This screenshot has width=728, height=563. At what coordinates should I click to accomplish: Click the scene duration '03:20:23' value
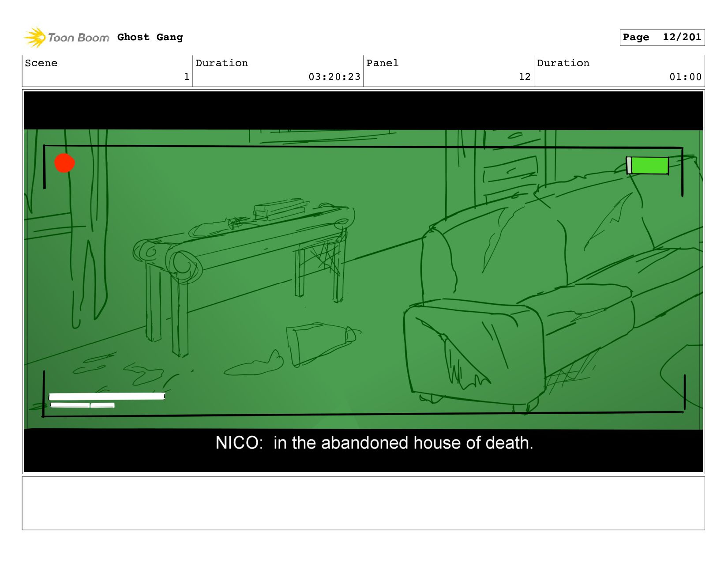[x=334, y=77]
